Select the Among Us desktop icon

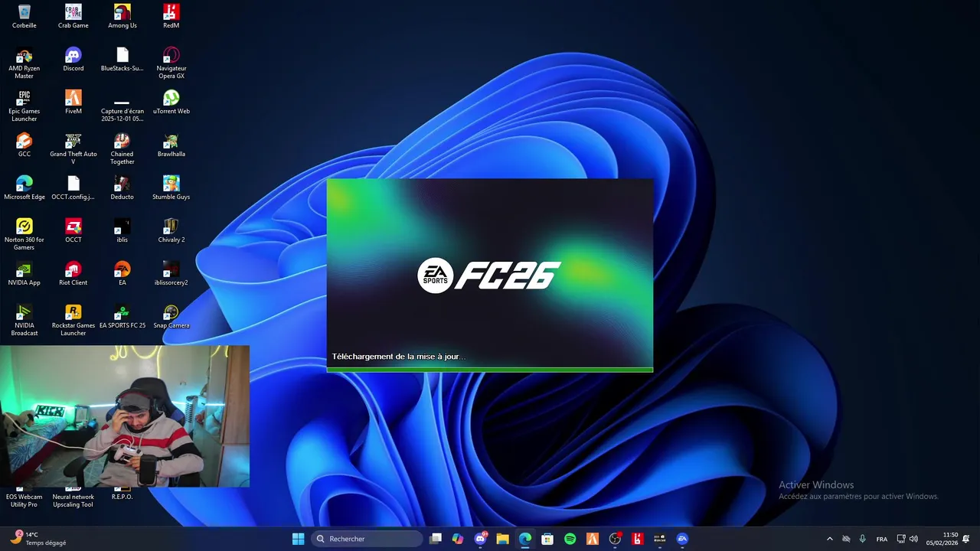122,17
